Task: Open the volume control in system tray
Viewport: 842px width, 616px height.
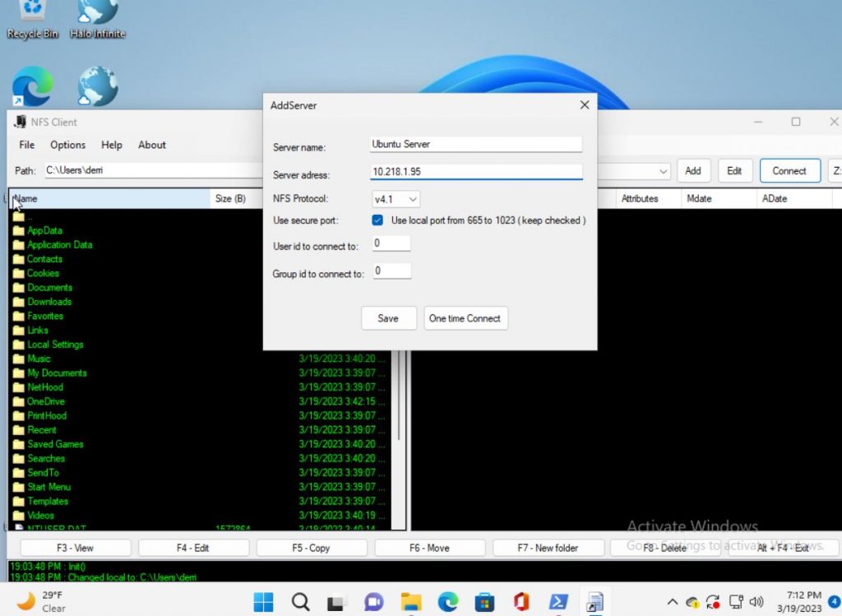Action: pyautogui.click(x=755, y=600)
